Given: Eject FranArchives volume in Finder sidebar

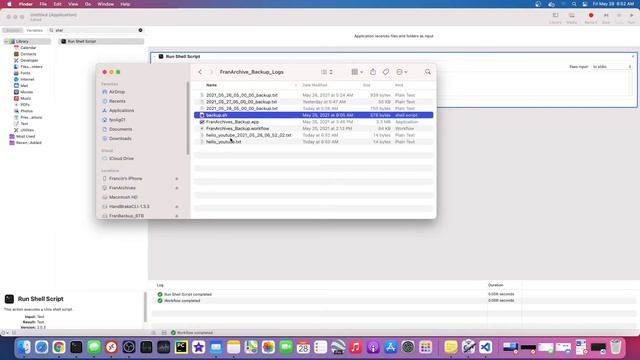Looking at the screenshot, I should pos(177,188).
